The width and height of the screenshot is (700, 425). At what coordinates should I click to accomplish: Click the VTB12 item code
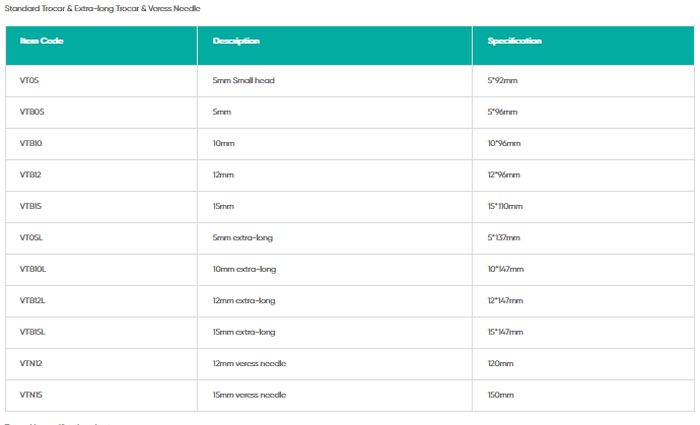[31, 175]
